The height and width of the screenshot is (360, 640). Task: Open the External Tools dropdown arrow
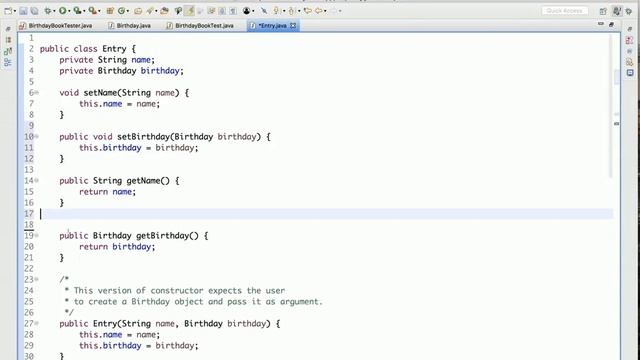tap(100, 11)
